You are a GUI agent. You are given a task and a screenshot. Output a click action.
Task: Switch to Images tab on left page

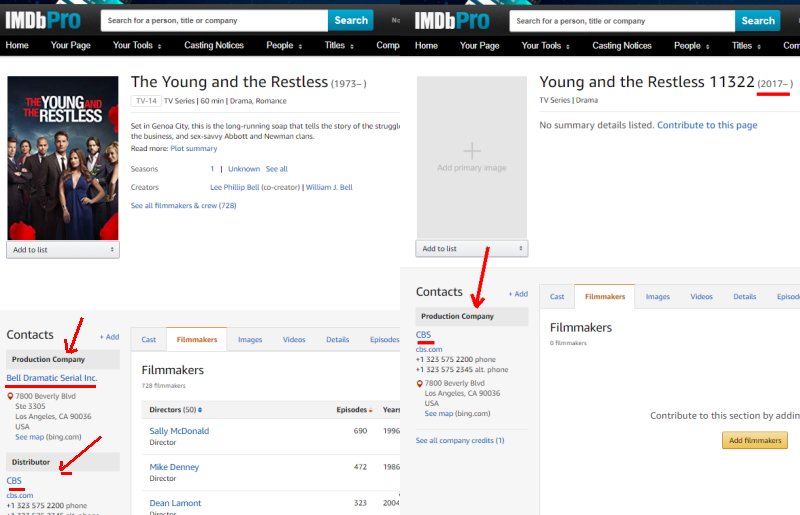pyautogui.click(x=250, y=339)
